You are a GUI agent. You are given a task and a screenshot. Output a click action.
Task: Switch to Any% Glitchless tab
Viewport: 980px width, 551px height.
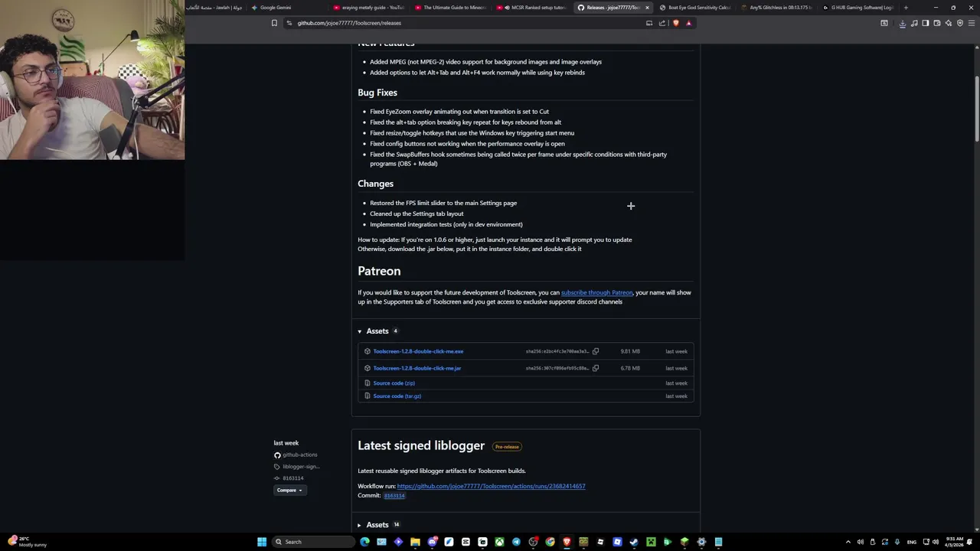(776, 8)
